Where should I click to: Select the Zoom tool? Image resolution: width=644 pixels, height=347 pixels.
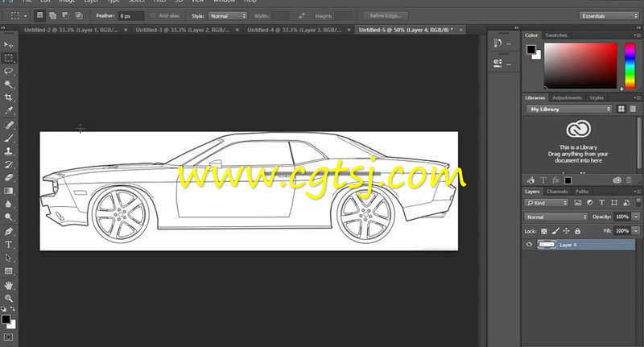point(8,298)
